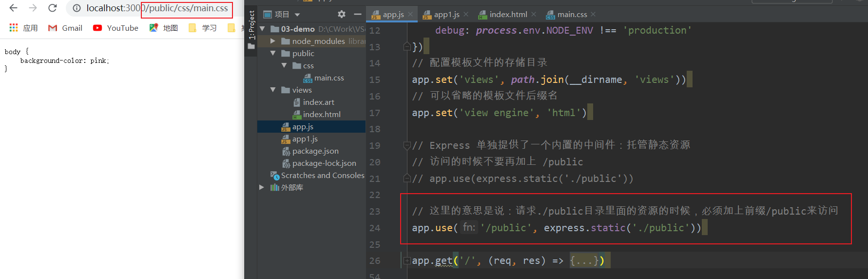Viewport: 868px width, 279px height.
Task: Expand folded app.get block at line 26
Action: click(407, 261)
